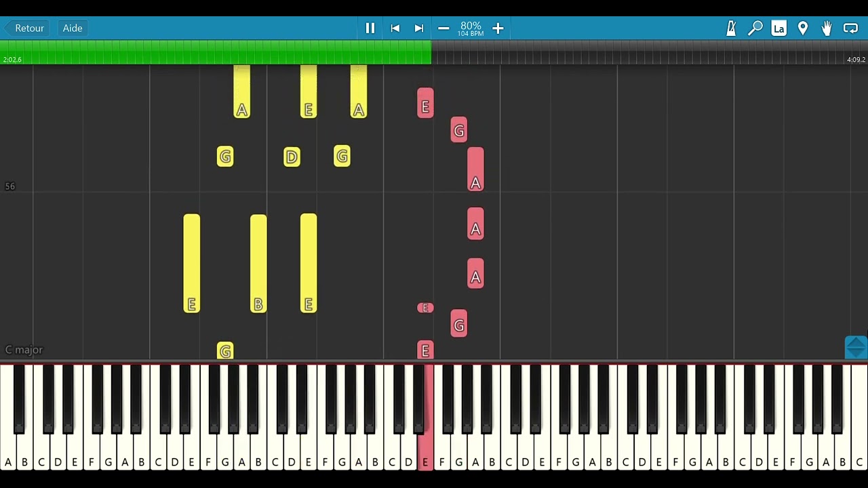The height and width of the screenshot is (488, 868).
Task: Click the green song progress bar
Action: (216, 52)
